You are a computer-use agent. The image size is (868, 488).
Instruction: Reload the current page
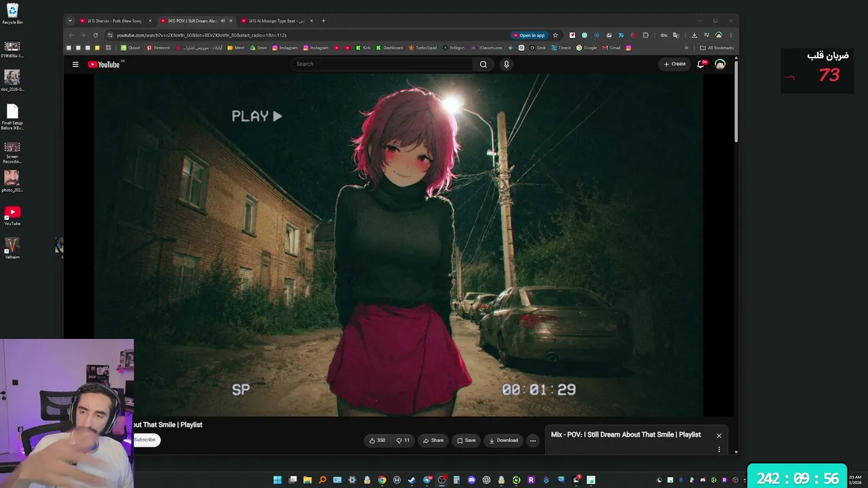coord(96,35)
